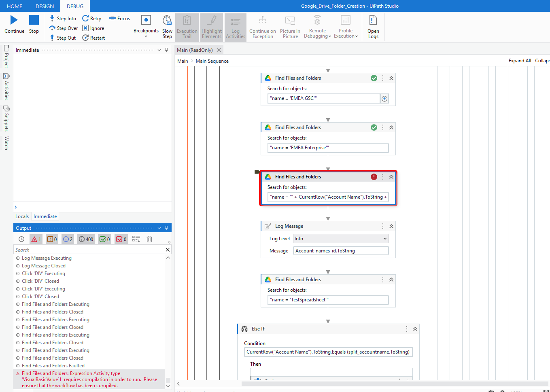Viewport: 550px width, 392px height.
Task: Open the Snippets side panel
Action: tap(6, 119)
